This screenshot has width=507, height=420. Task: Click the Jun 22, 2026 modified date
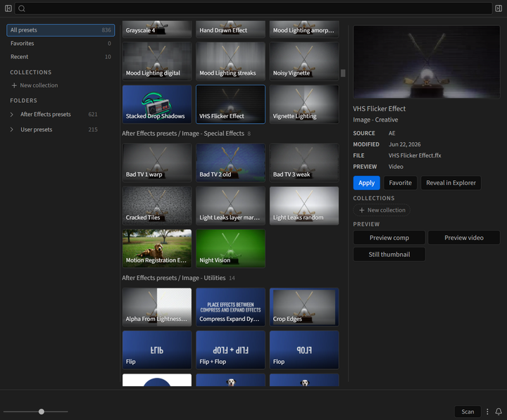(404, 144)
